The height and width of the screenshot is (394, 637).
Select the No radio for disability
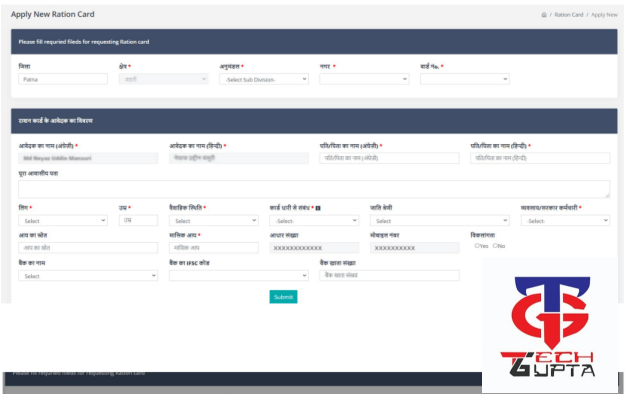coord(495,246)
